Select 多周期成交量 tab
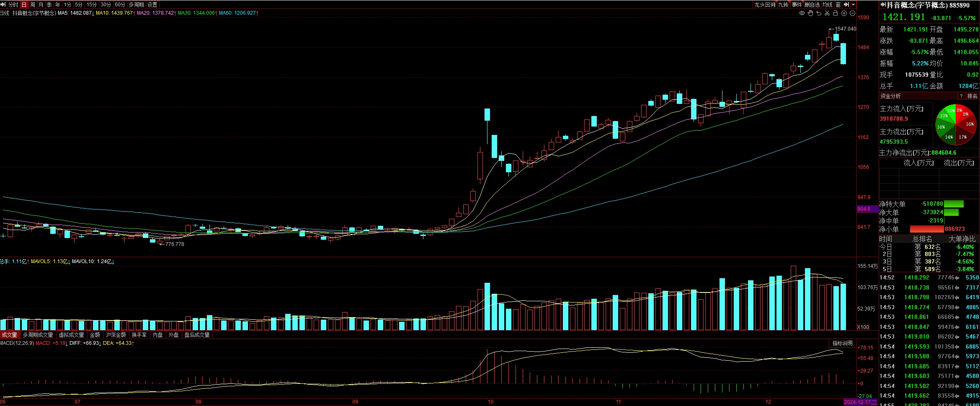 coord(38,335)
